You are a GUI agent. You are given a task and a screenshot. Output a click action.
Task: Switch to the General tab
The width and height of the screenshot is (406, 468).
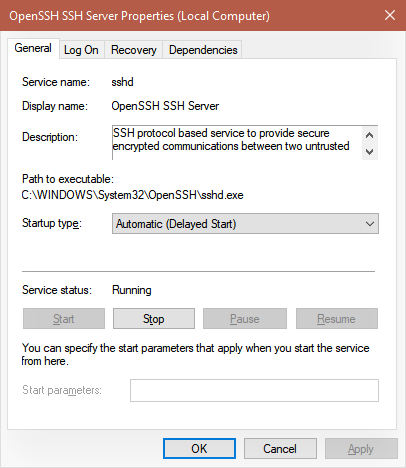pyautogui.click(x=33, y=48)
